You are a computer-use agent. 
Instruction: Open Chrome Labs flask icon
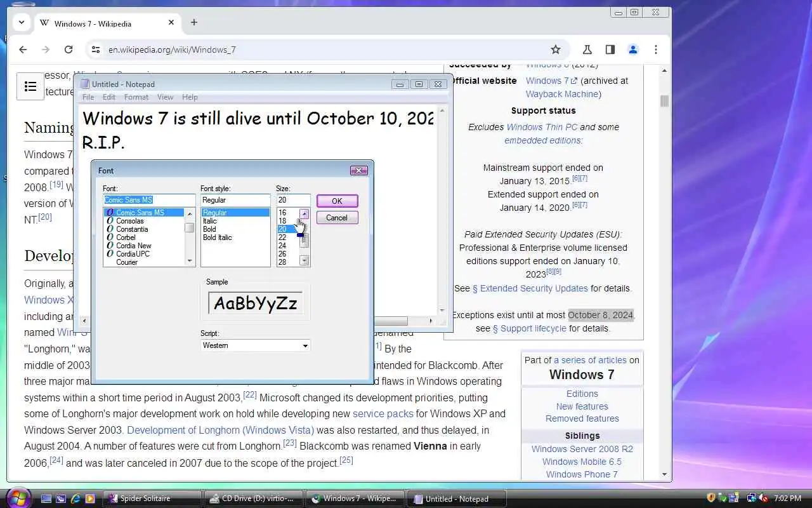[x=587, y=50]
